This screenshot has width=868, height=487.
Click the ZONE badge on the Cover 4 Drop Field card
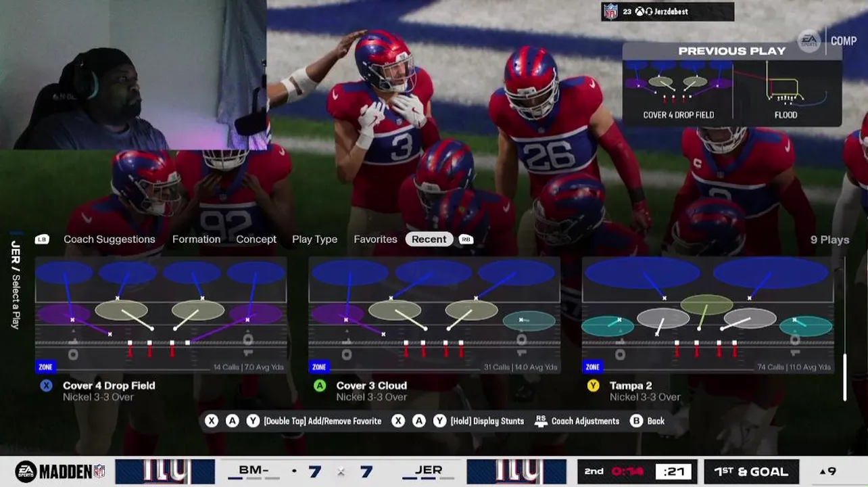pos(45,367)
